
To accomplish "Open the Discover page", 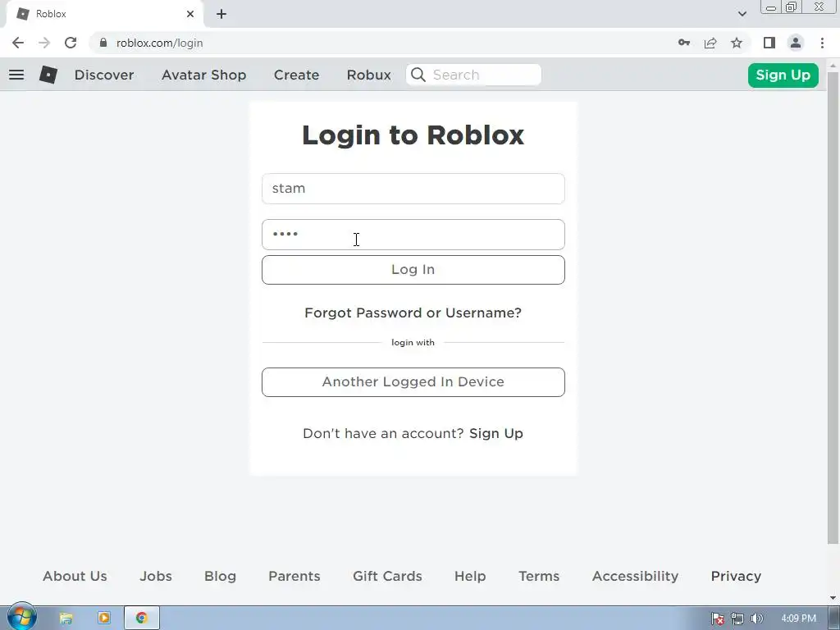I will 104,75.
